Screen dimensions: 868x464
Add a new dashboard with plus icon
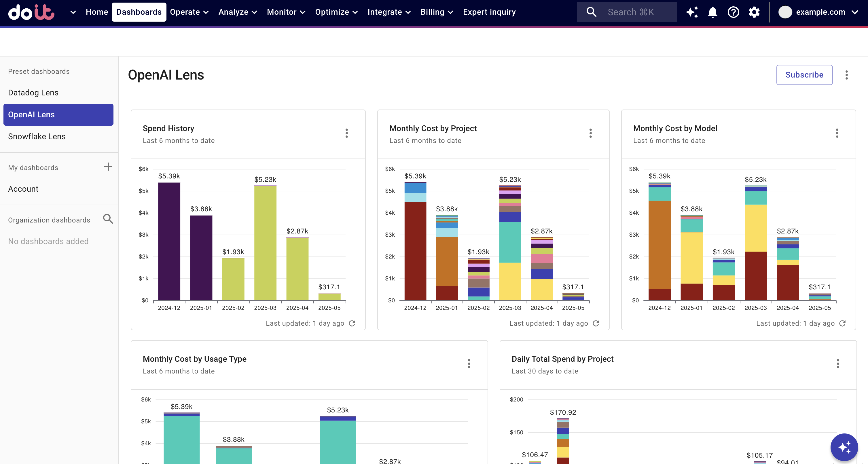click(x=108, y=167)
